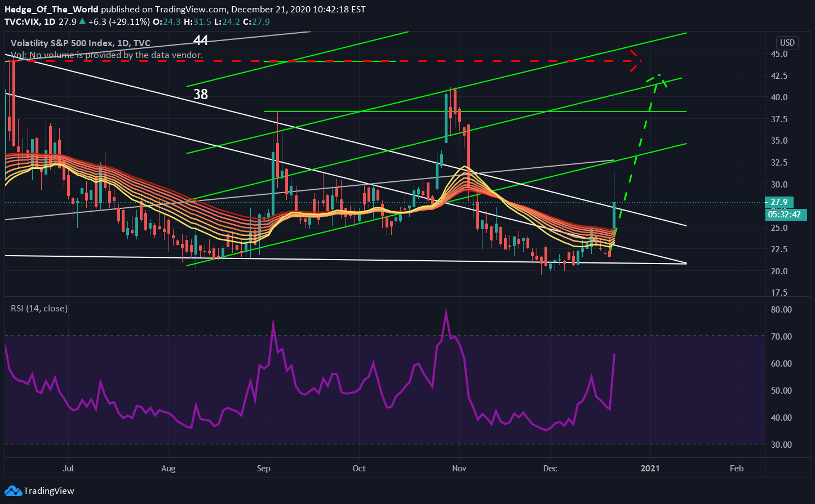Click Sep on the time axis
This screenshot has height=504, width=815.
pos(264,469)
